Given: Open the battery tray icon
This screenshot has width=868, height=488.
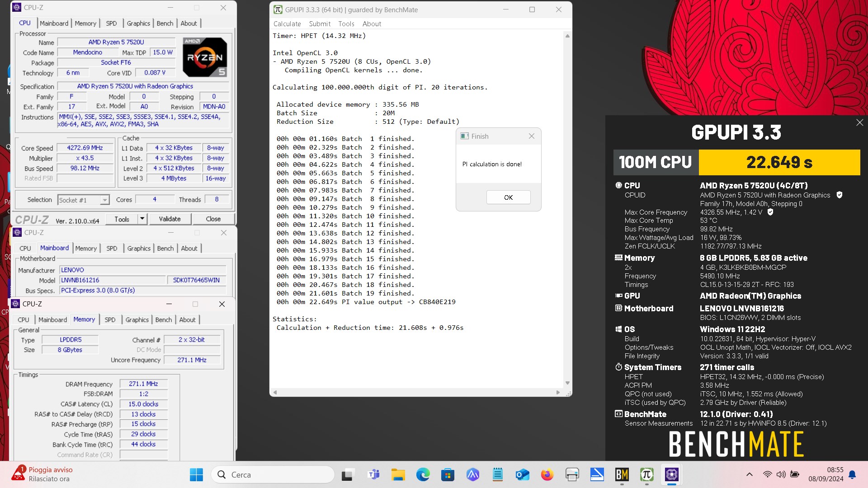Looking at the screenshot, I should [x=795, y=474].
